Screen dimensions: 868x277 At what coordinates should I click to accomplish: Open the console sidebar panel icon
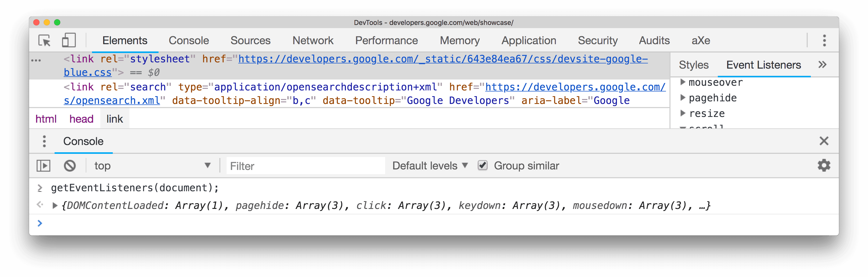(x=43, y=166)
